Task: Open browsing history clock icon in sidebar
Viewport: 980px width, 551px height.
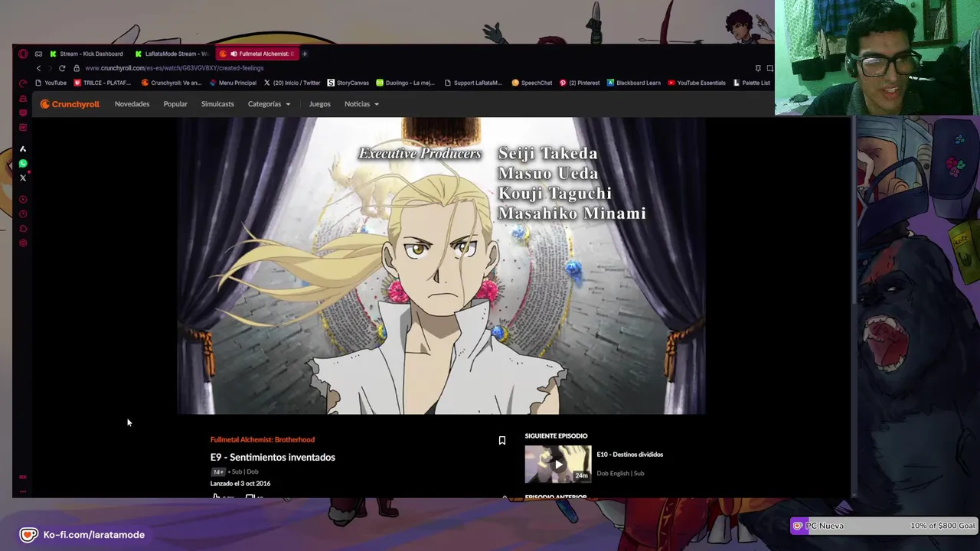Action: [23, 214]
